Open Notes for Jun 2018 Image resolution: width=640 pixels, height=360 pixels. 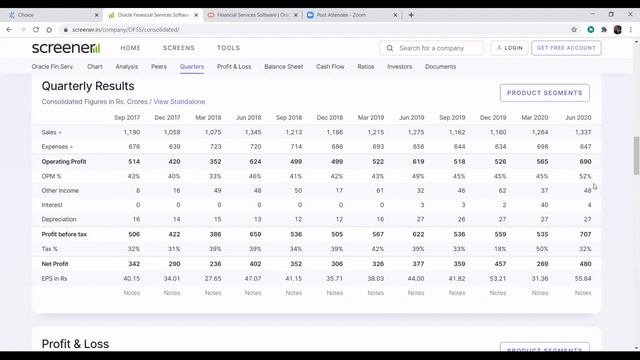coord(253,293)
